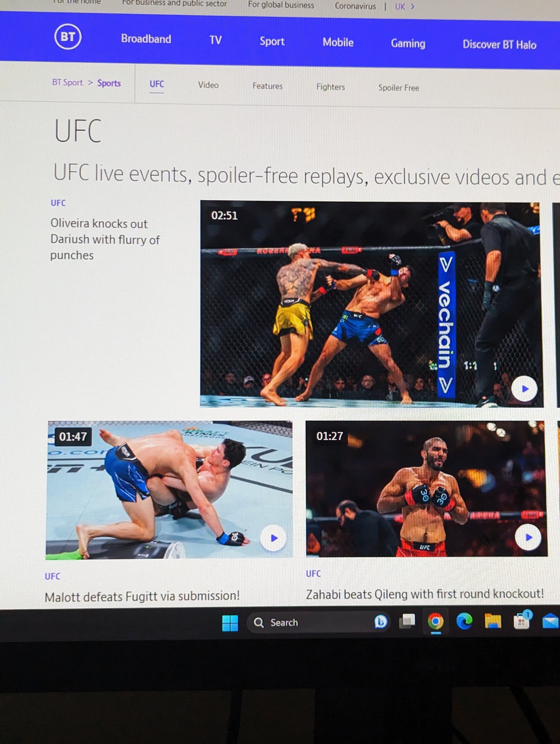This screenshot has height=744, width=560.
Task: Play the Malott vs Fugitt video
Action: pos(273,538)
